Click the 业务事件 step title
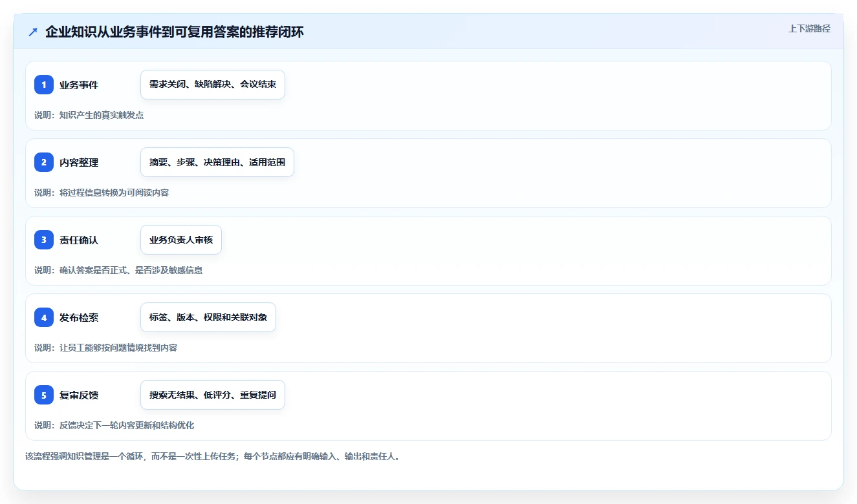The height and width of the screenshot is (504, 857). coord(79,85)
